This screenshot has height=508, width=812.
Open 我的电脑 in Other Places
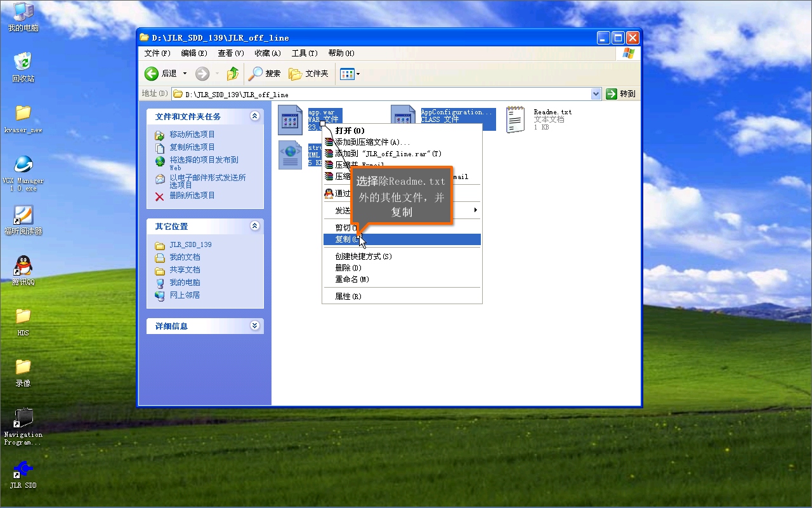[x=185, y=283]
